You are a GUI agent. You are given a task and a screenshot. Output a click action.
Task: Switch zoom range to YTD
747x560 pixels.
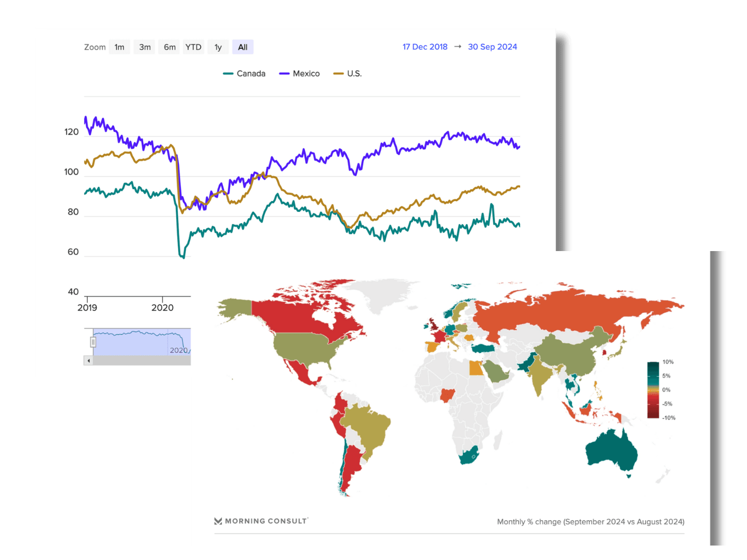193,47
